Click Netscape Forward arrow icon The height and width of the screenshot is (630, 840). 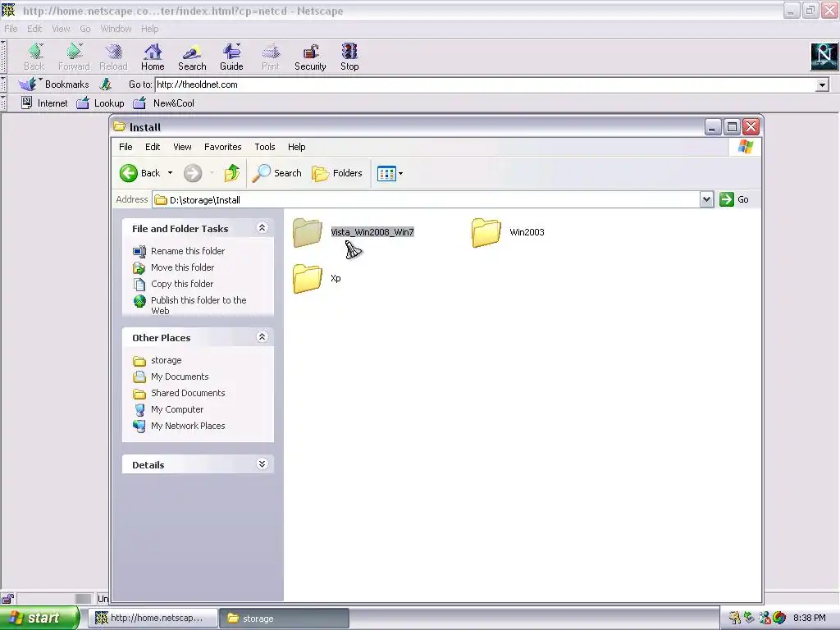pos(74,52)
